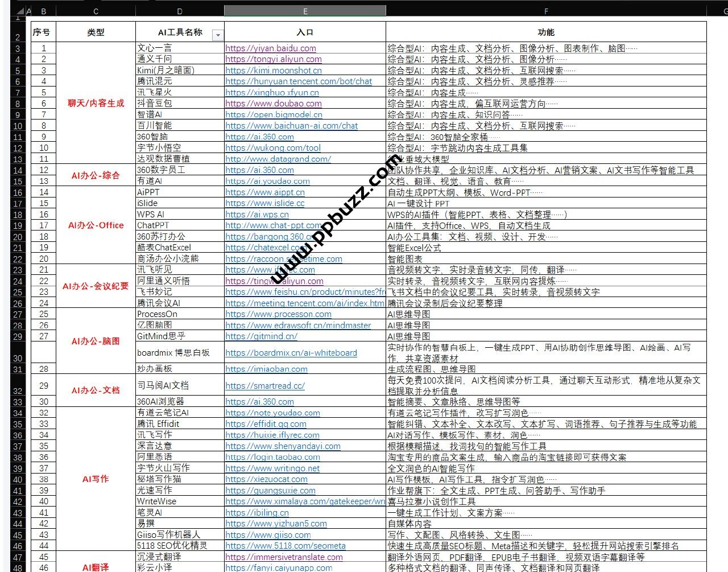Image resolution: width=728 pixels, height=572 pixels.
Task: Open the ibiling.cn link
Action: pos(257,512)
